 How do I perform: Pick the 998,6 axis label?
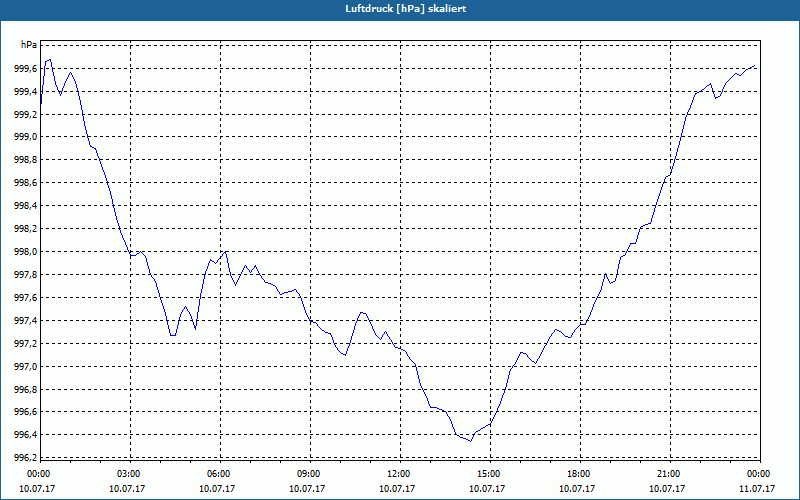pos(26,183)
